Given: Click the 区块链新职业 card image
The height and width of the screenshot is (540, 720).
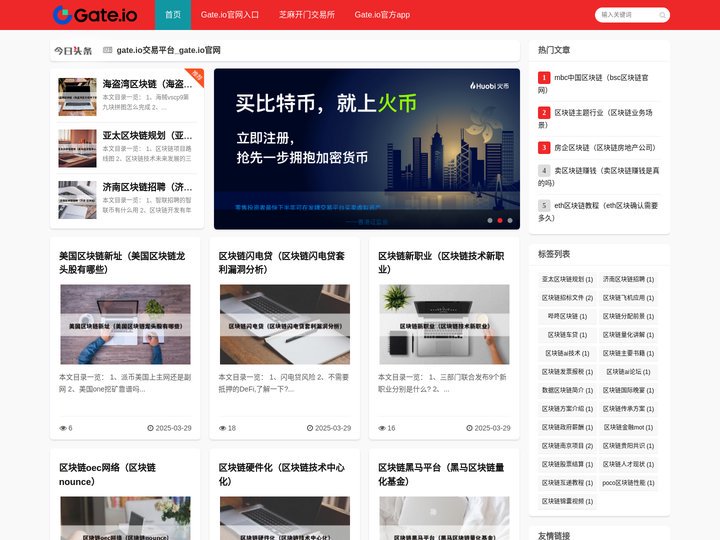Looking at the screenshot, I should (x=444, y=324).
